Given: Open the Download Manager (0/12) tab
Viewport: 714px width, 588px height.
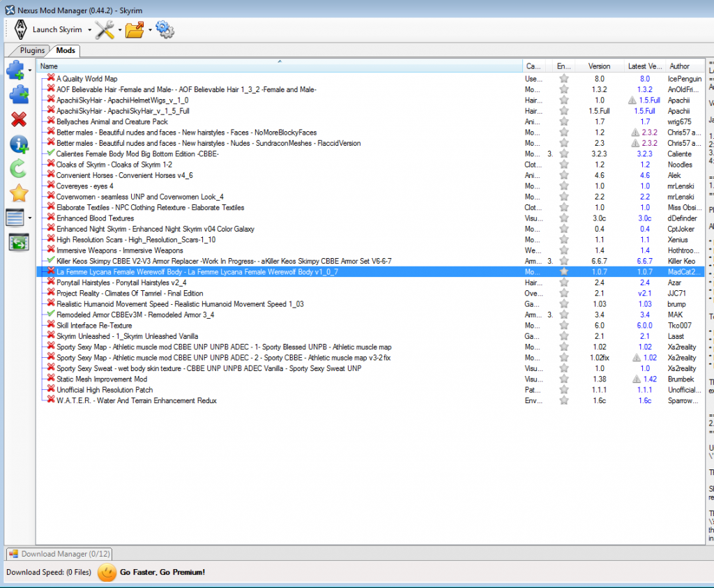Looking at the screenshot, I should (x=59, y=554).
